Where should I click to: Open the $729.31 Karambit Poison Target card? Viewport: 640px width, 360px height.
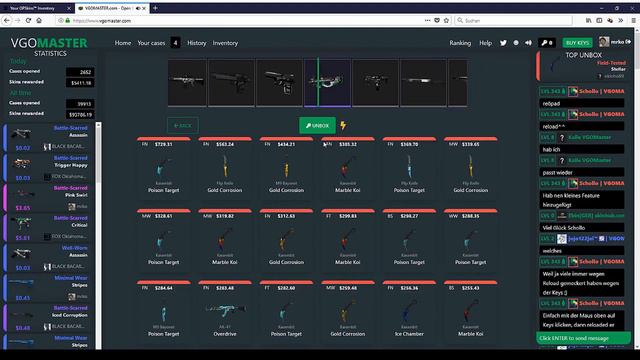tap(164, 167)
